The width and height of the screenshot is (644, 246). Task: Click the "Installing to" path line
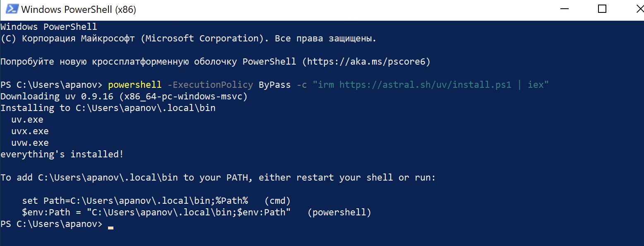pyautogui.click(x=108, y=108)
